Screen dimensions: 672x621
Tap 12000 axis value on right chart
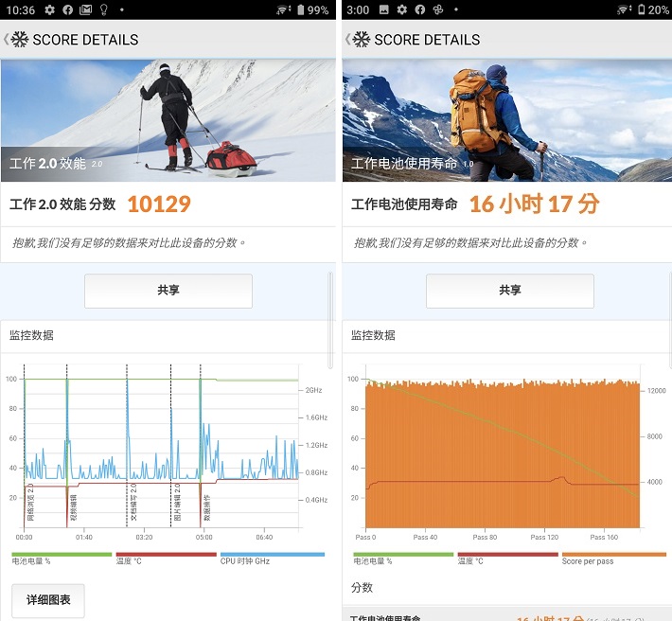pyautogui.click(x=657, y=391)
